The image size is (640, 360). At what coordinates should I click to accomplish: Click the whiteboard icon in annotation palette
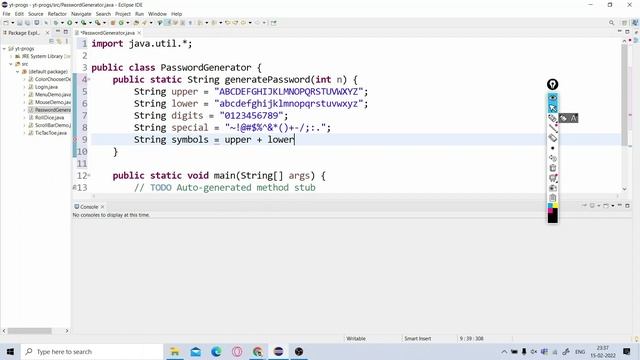[x=552, y=178]
